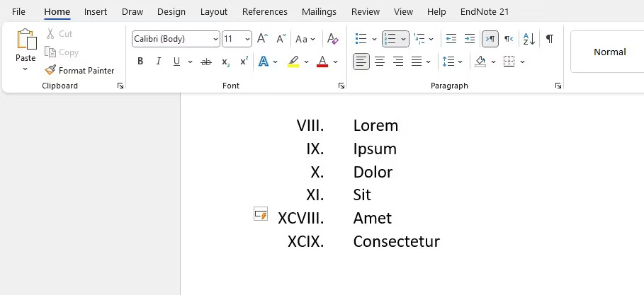Go to the Layout tab
Screen dimensions: 644x295
(213, 11)
